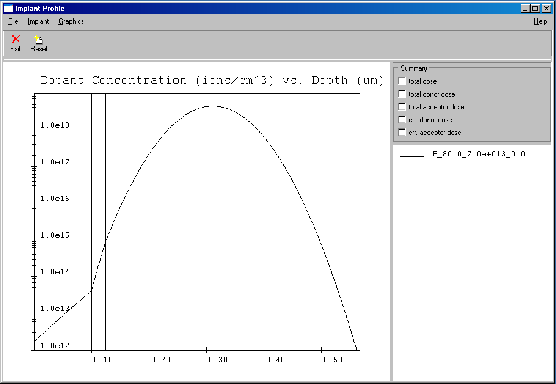The height and width of the screenshot is (384, 556).
Task: Click the 0.30 depth axis label
Action: (x=218, y=360)
